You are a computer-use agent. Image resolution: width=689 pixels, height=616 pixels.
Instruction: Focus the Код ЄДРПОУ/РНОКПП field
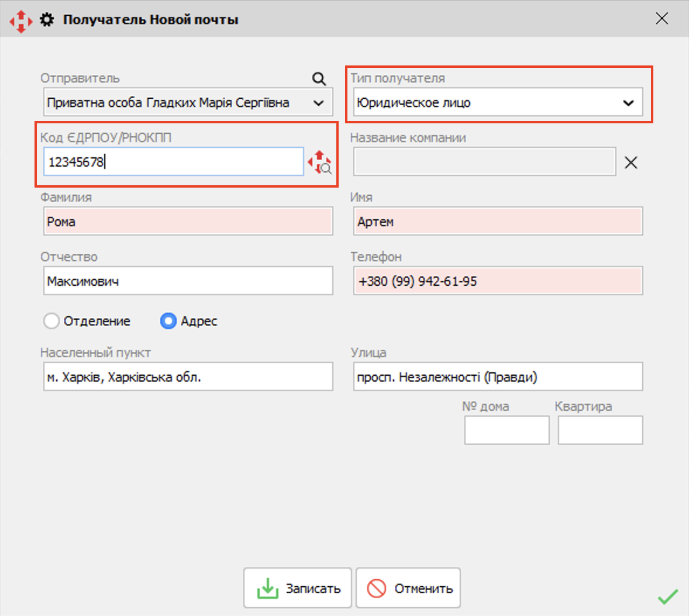(x=174, y=161)
